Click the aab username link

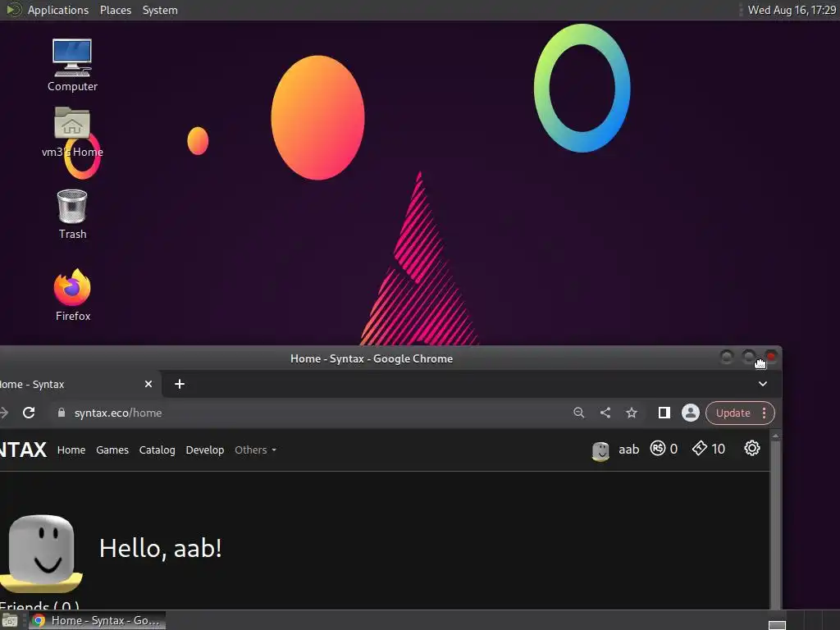[x=629, y=449]
